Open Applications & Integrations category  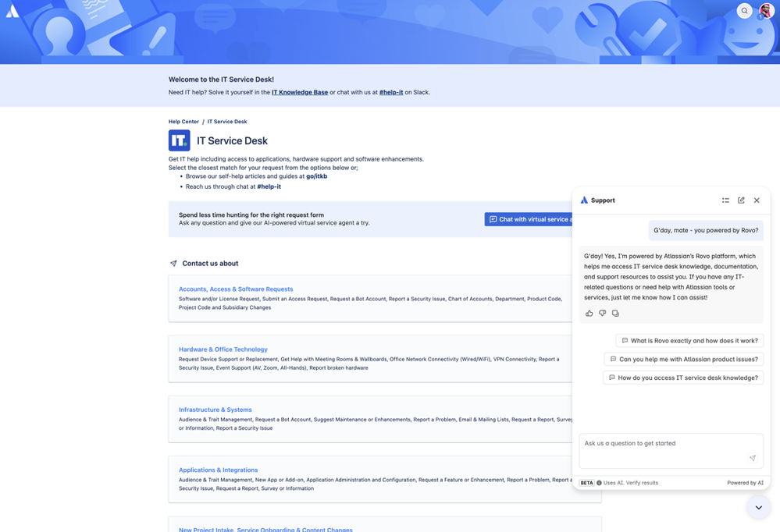click(x=218, y=470)
